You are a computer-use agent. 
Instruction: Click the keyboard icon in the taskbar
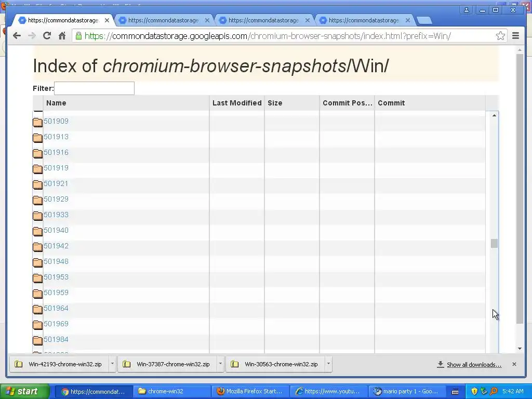coord(455,392)
